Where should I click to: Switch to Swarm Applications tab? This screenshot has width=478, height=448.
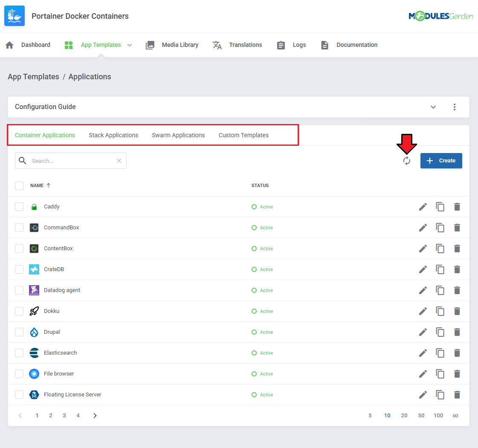point(178,135)
